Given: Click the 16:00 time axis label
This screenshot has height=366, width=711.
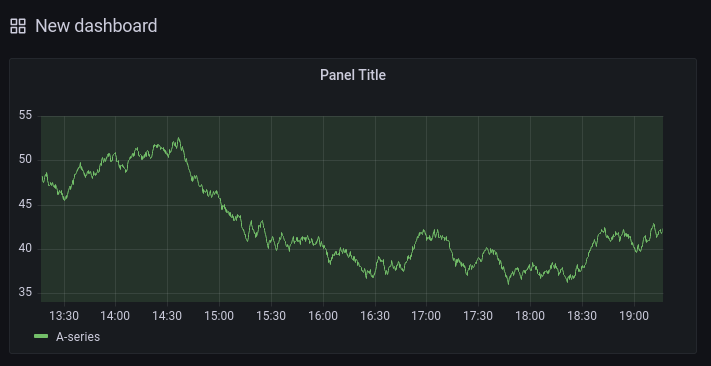Looking at the screenshot, I should (323, 316).
